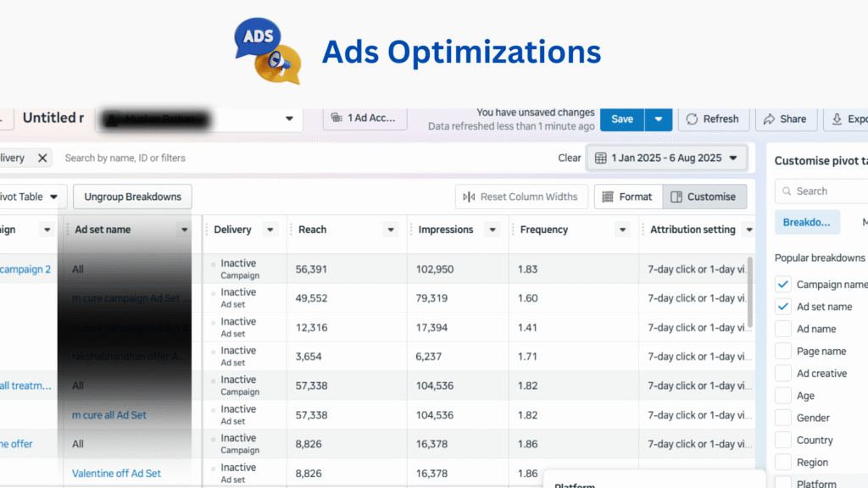Switch to the Format tab
The height and width of the screenshot is (488, 868).
pos(627,197)
